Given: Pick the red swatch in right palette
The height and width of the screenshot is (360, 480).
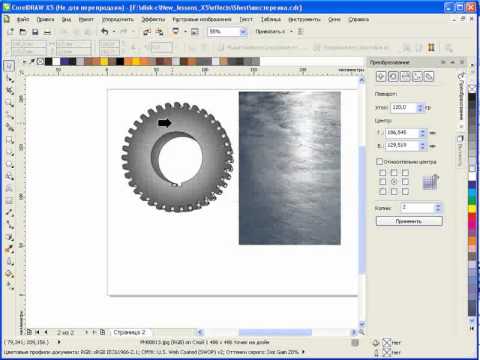Looking at the screenshot, I should tap(472, 218).
